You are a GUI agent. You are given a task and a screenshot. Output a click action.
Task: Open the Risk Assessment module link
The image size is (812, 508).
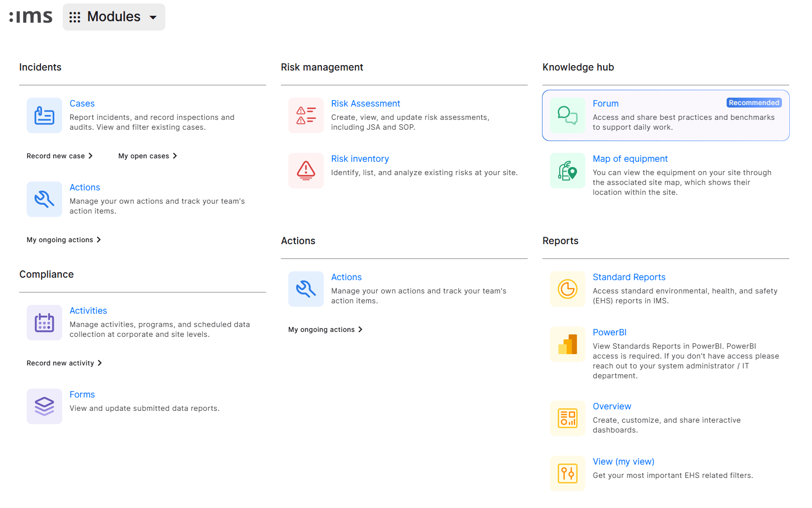pos(365,104)
